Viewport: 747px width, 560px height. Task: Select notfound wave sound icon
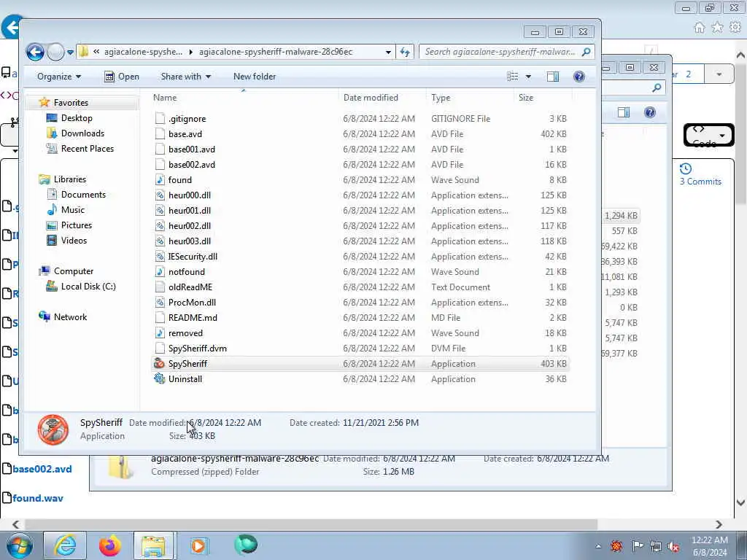coord(160,271)
